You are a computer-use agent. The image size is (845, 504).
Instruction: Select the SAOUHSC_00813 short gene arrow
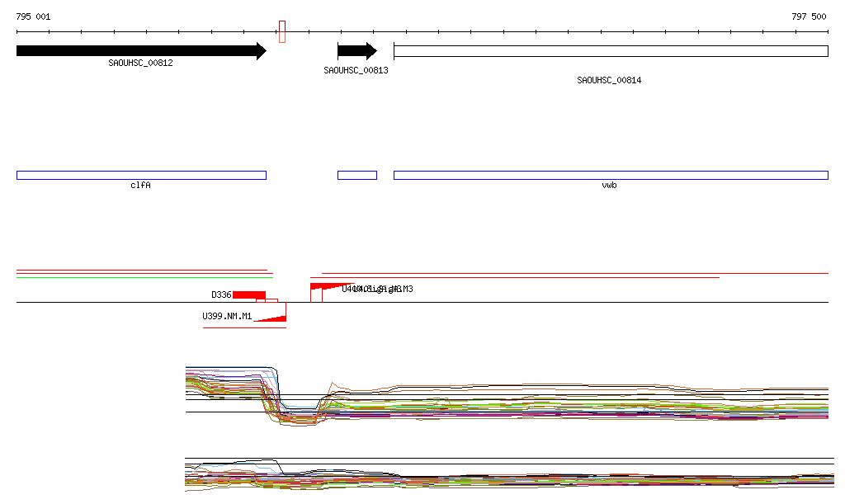pyautogui.click(x=357, y=51)
